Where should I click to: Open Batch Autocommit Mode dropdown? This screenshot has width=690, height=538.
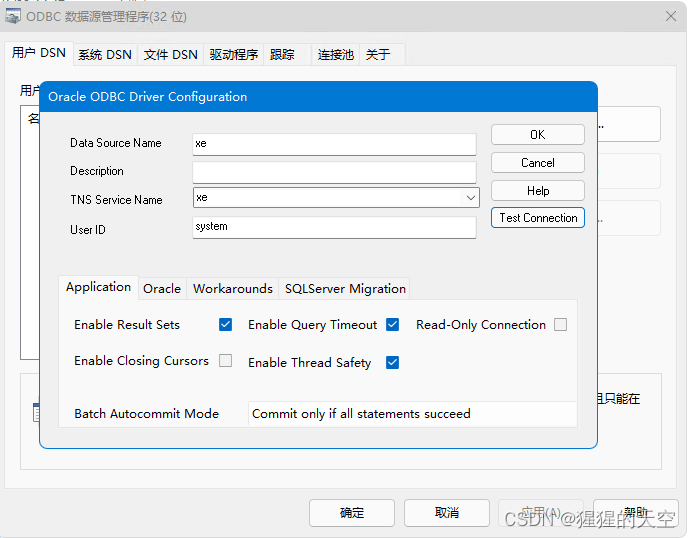[x=412, y=414]
